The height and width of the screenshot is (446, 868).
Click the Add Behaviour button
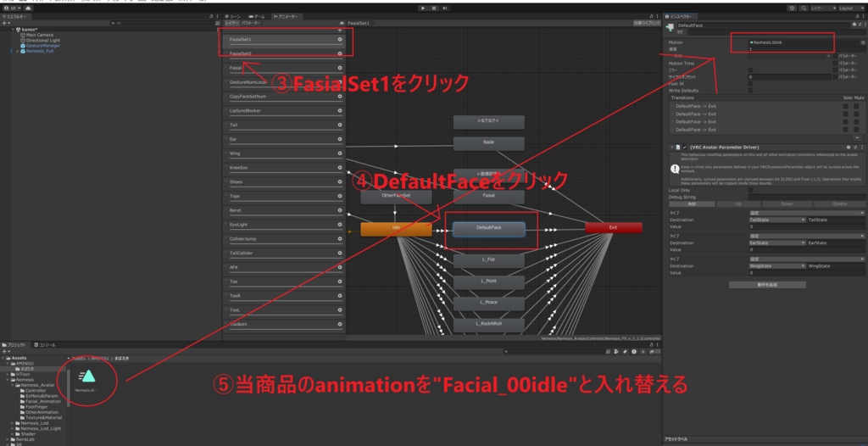coord(766,285)
